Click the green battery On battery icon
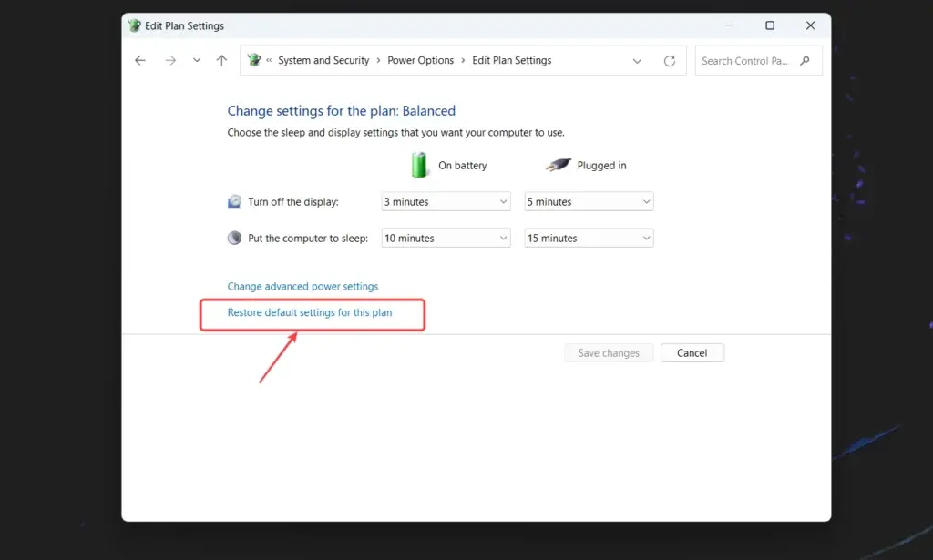The width and height of the screenshot is (933, 560). click(419, 165)
